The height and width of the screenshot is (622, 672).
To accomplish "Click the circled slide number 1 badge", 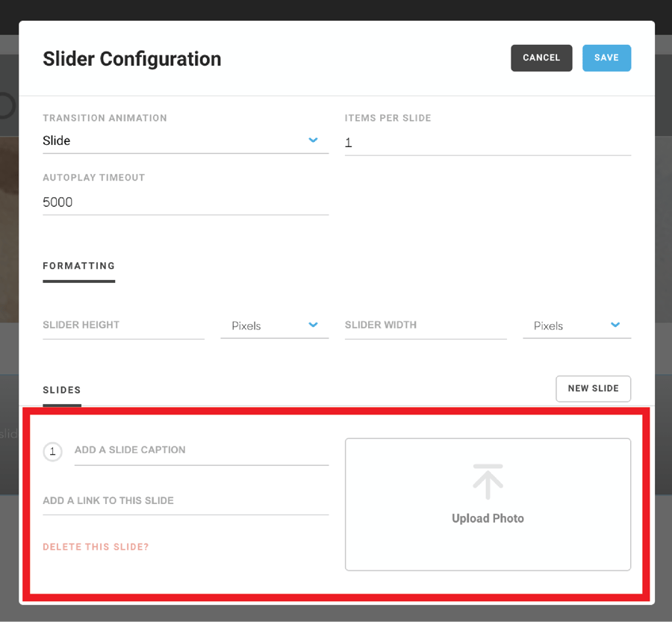I will click(x=52, y=451).
